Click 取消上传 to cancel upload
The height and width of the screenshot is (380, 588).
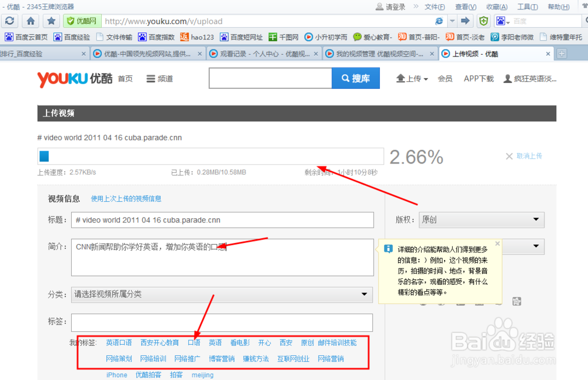[x=523, y=156]
